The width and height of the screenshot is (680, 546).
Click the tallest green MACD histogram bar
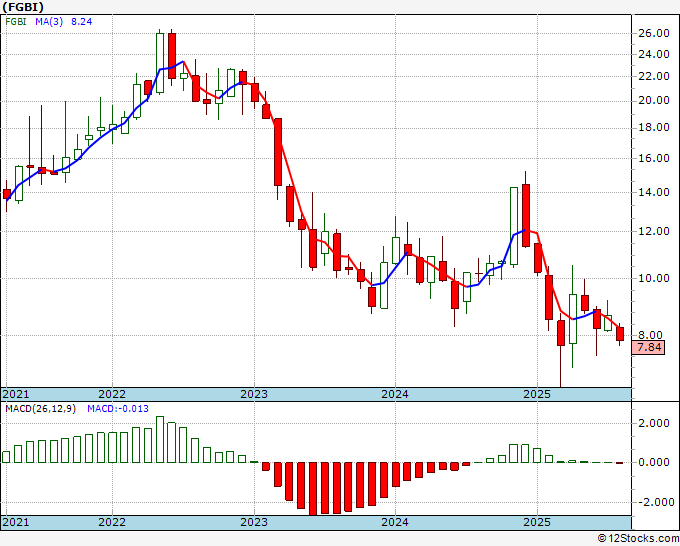pos(160,439)
